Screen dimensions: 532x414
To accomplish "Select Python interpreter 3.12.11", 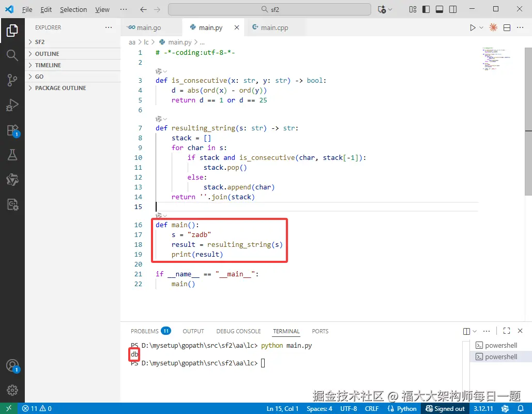I will point(483,408).
